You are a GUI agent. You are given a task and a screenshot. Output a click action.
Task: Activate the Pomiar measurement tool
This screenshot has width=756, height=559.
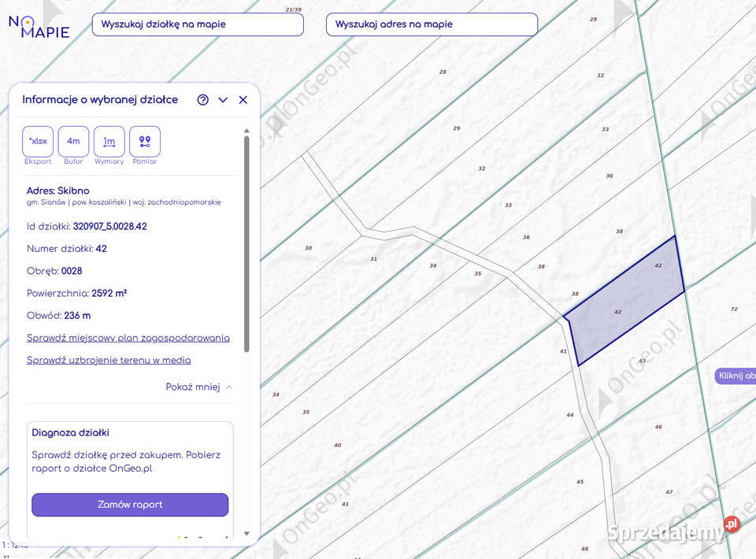point(145,142)
